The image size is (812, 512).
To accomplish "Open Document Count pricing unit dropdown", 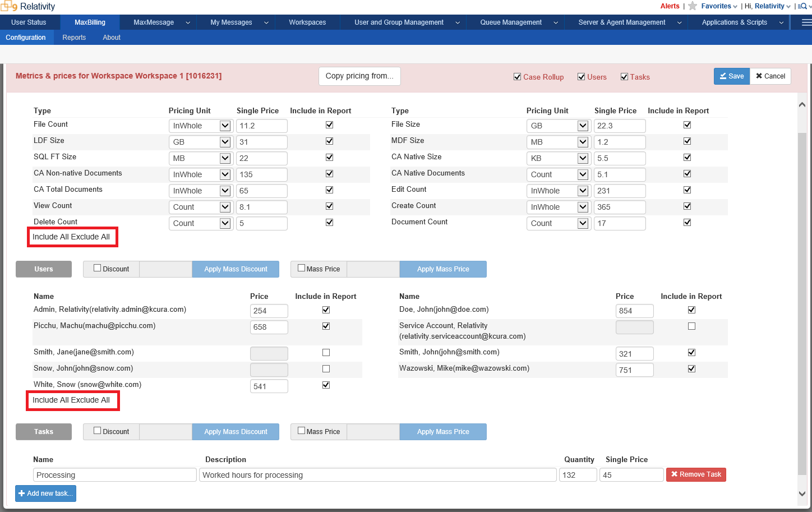I will (x=558, y=224).
